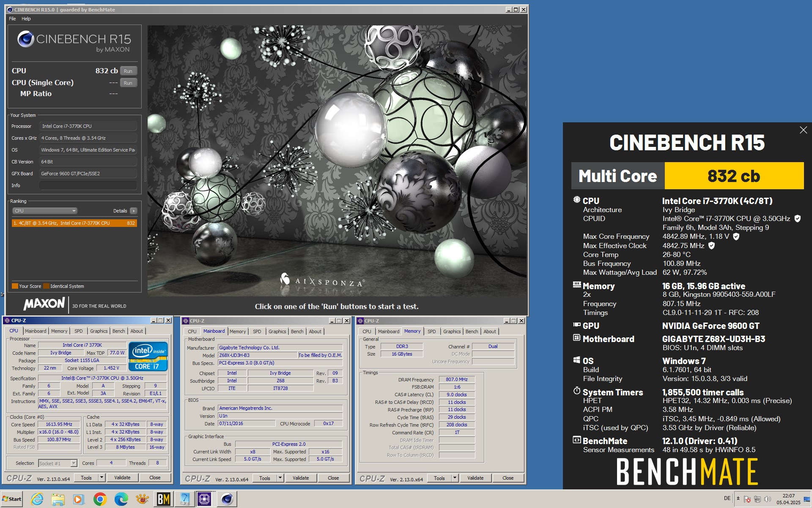This screenshot has height=508, width=812.
Task: Click the mainboard Model field Z68X-UD3H-B3
Action: [x=258, y=355]
